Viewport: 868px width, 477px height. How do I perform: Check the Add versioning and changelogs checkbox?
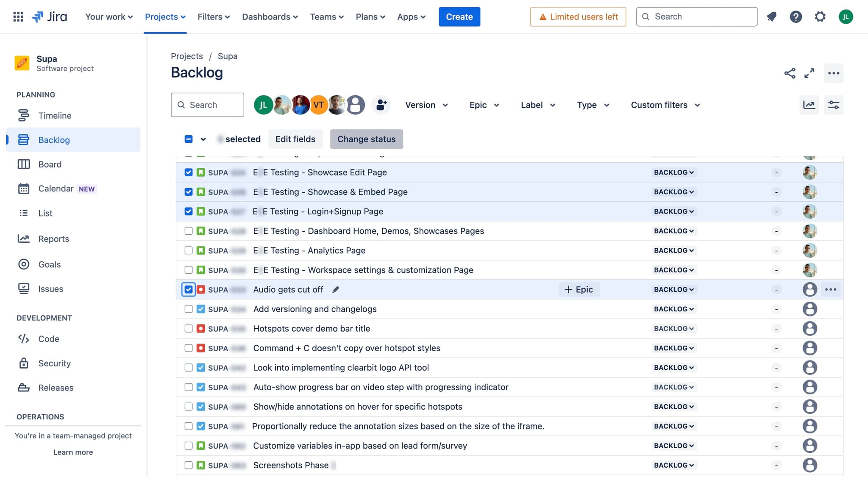(189, 309)
